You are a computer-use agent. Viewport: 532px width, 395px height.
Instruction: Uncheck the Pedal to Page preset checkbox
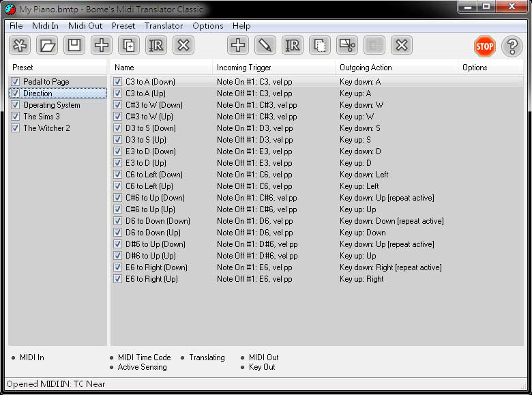[x=15, y=82]
